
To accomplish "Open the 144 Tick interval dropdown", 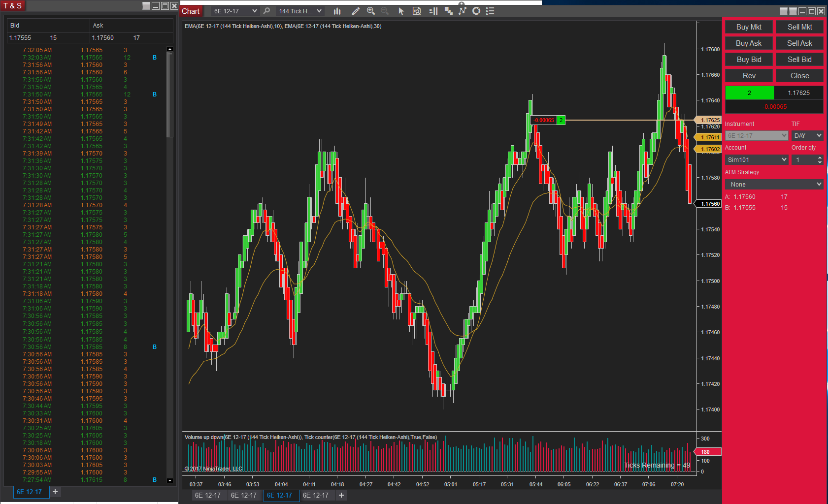I will point(299,11).
